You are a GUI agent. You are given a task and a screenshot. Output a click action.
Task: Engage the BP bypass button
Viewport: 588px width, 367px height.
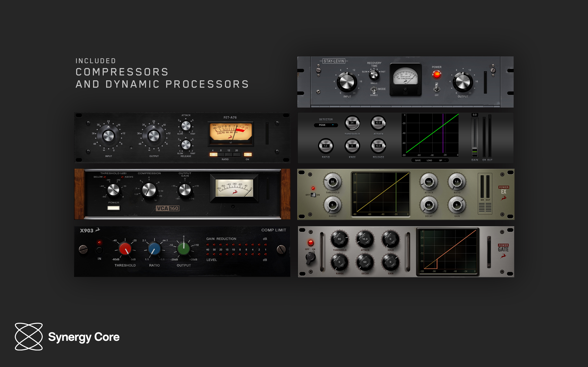point(441,160)
